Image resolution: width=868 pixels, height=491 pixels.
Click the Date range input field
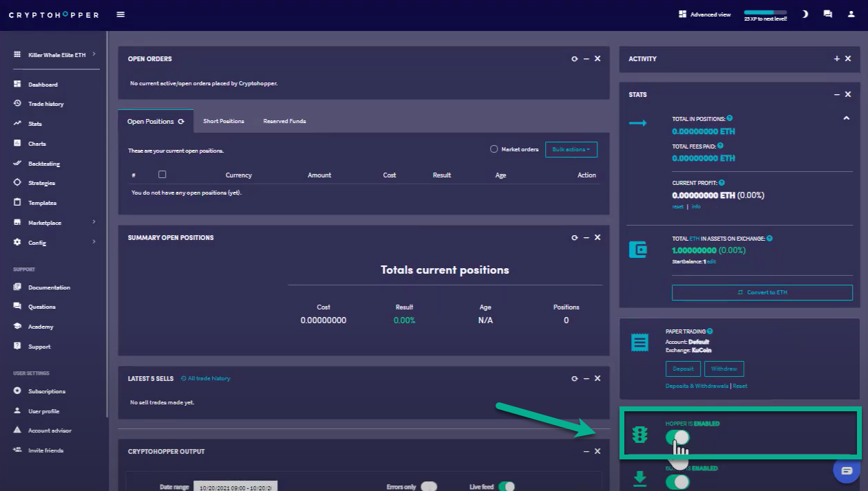tap(235, 487)
